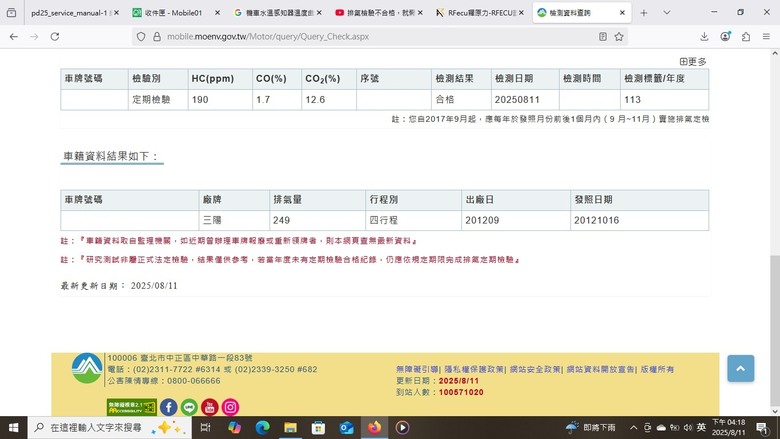
Task: Open the extensions puzzle icon
Action: click(x=746, y=36)
